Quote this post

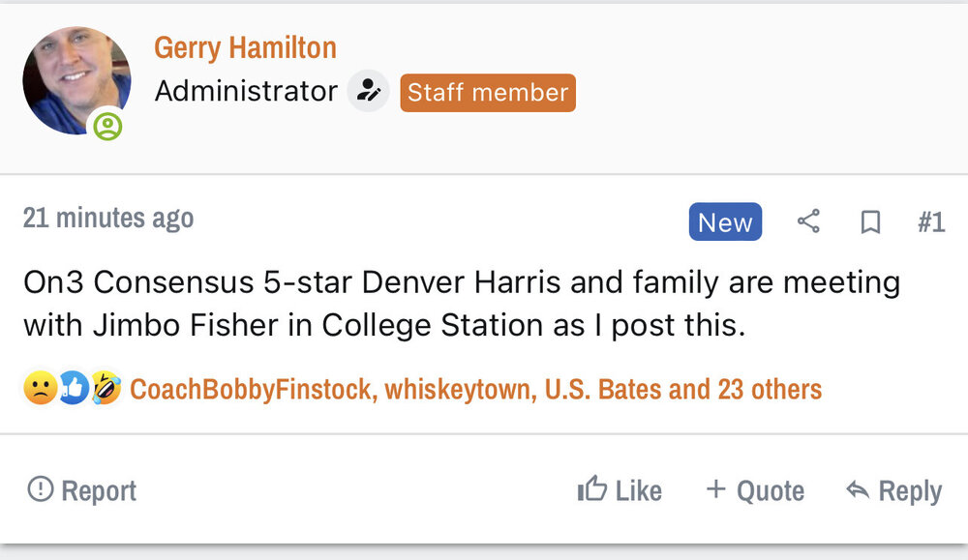[x=755, y=490]
